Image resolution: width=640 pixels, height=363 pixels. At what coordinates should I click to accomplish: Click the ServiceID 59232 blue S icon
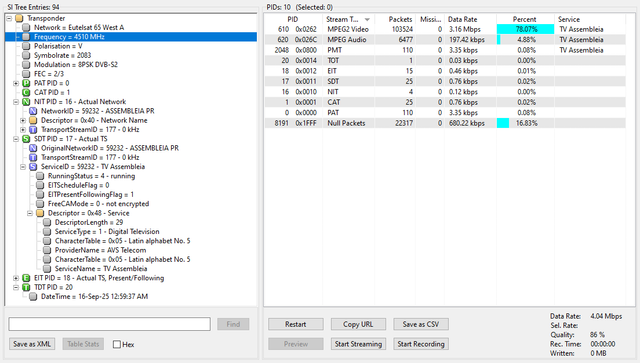click(x=33, y=167)
